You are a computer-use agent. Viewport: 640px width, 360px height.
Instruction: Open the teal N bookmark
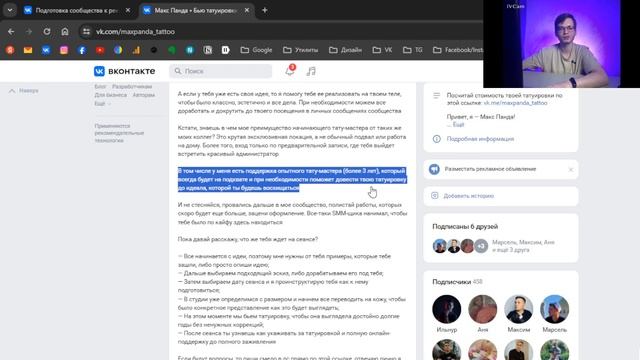point(190,50)
